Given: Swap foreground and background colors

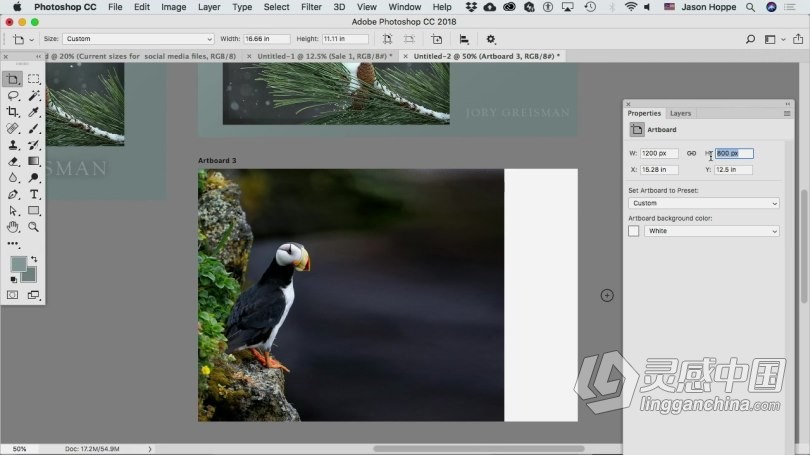Looking at the screenshot, I should coord(34,259).
